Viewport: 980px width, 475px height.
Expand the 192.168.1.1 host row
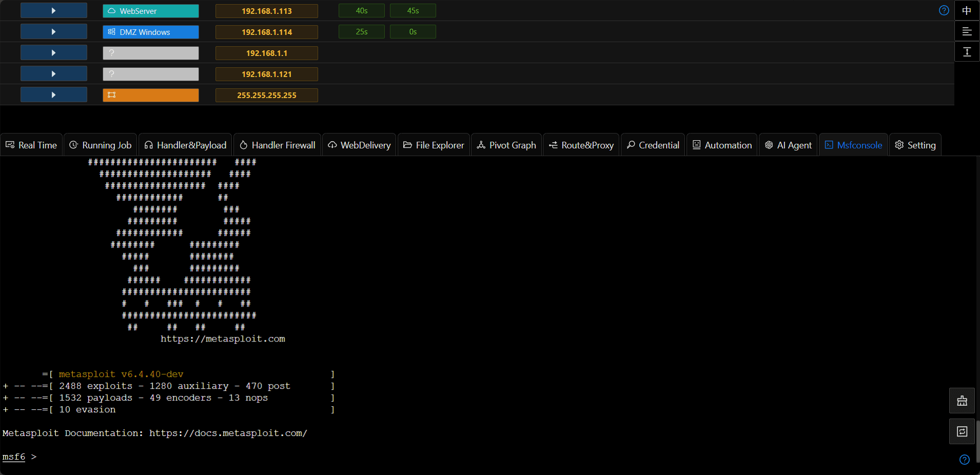tap(54, 52)
